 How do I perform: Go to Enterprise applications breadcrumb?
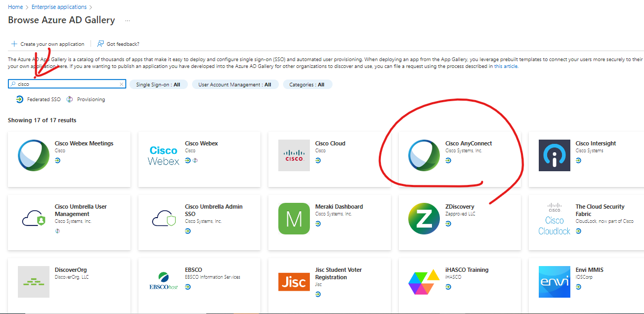(x=59, y=7)
